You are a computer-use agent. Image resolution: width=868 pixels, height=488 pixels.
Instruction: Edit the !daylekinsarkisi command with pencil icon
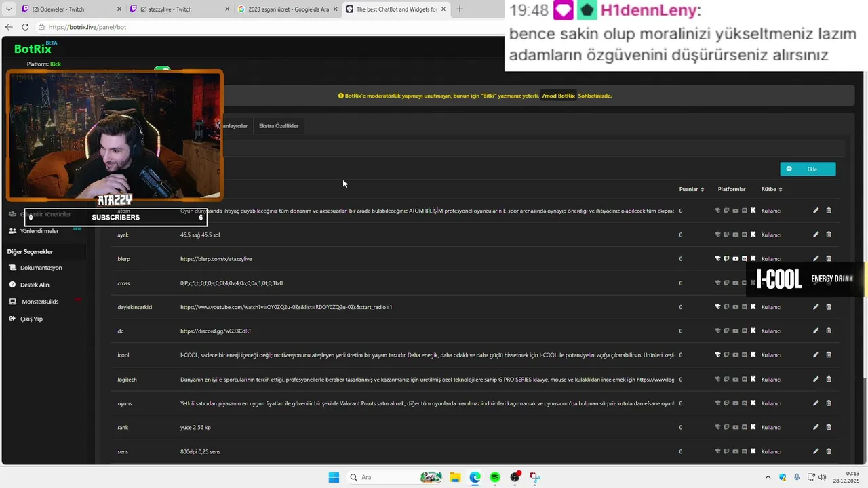[x=816, y=307]
